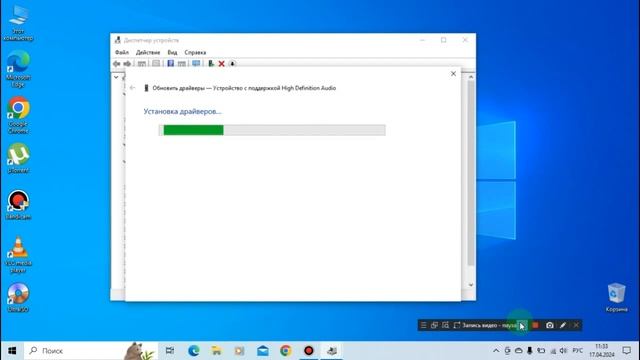The height and width of the screenshot is (360, 640).
Task: Open the Mail app from the taskbar
Action: point(262,351)
